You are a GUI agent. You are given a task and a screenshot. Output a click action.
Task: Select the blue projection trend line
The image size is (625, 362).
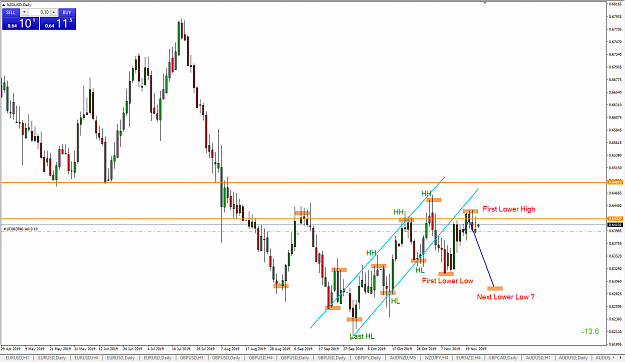[484, 260]
